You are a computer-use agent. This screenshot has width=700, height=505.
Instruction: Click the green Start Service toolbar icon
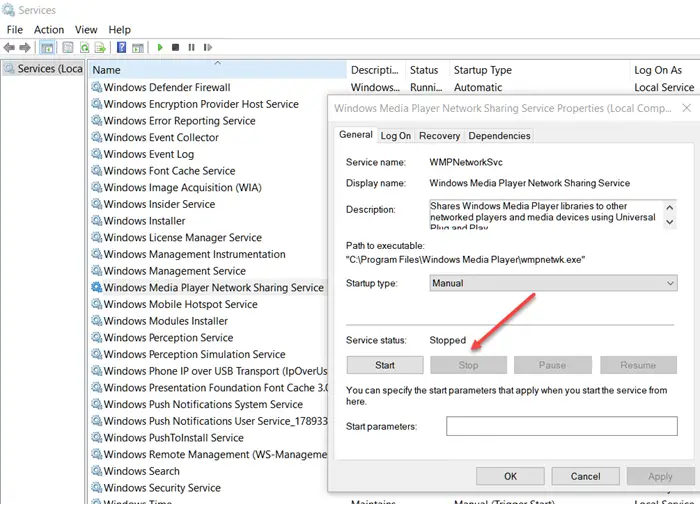(160, 47)
